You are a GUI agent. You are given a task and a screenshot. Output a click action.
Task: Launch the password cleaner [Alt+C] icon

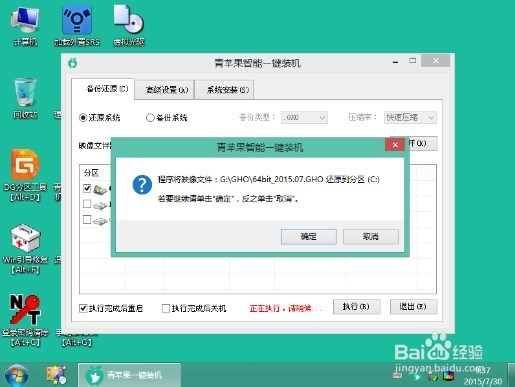(x=25, y=320)
